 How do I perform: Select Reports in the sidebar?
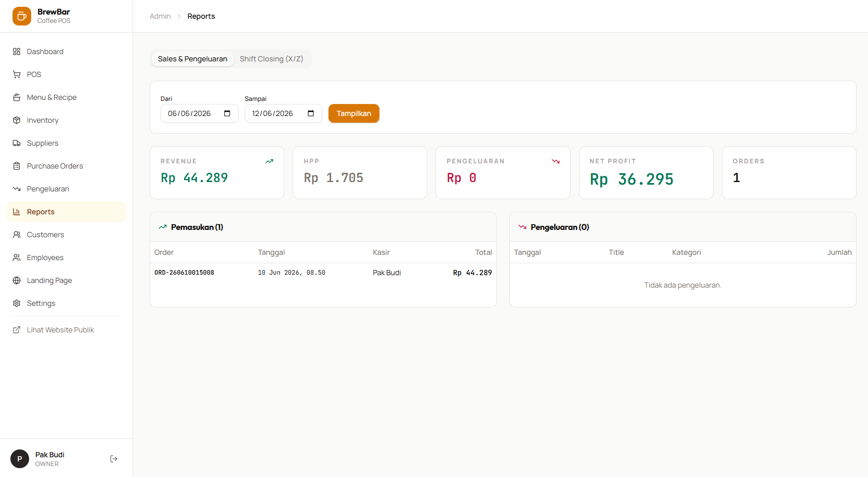tap(67, 212)
